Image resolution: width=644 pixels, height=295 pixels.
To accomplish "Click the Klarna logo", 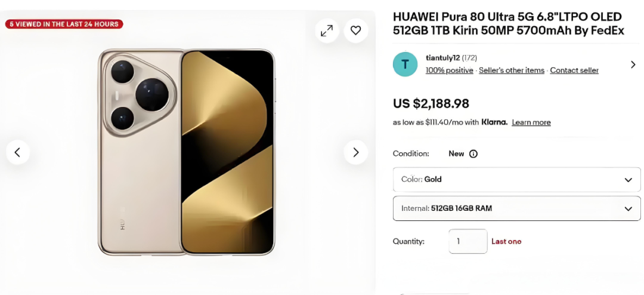I will pos(494,122).
